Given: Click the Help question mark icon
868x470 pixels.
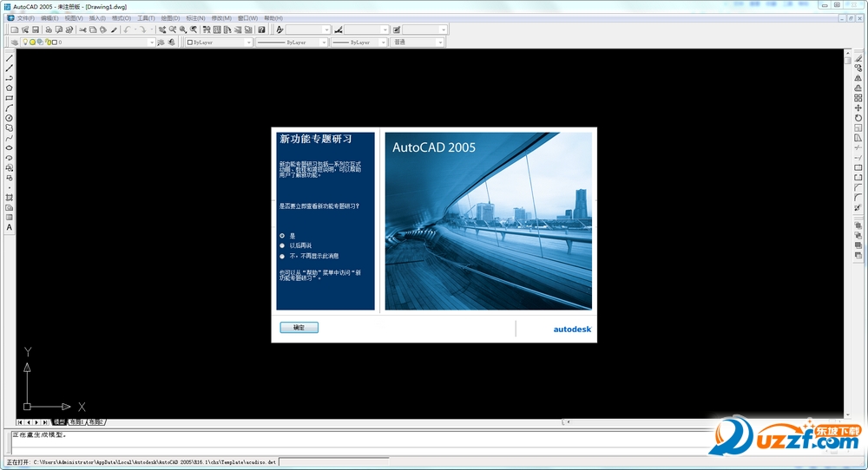Looking at the screenshot, I should (x=262, y=29).
